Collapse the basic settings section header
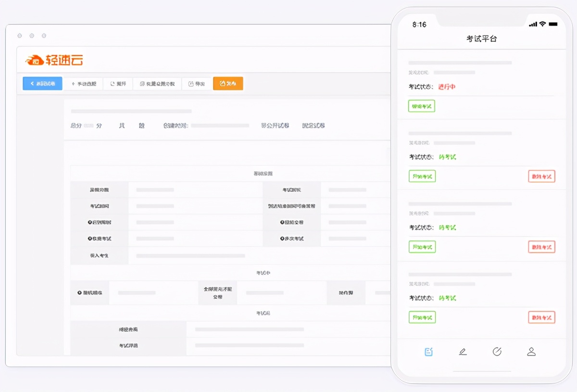 (x=263, y=172)
